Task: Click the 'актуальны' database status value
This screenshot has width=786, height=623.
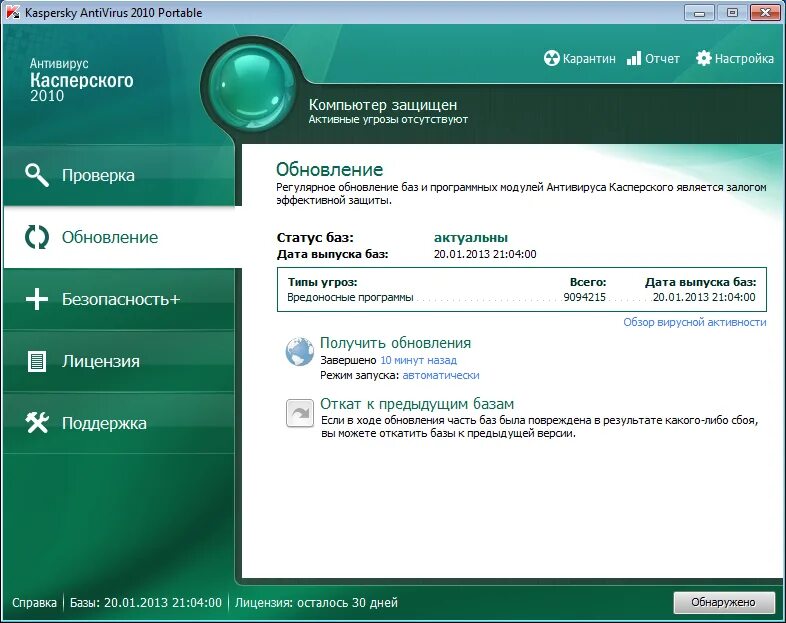Action: 471,238
